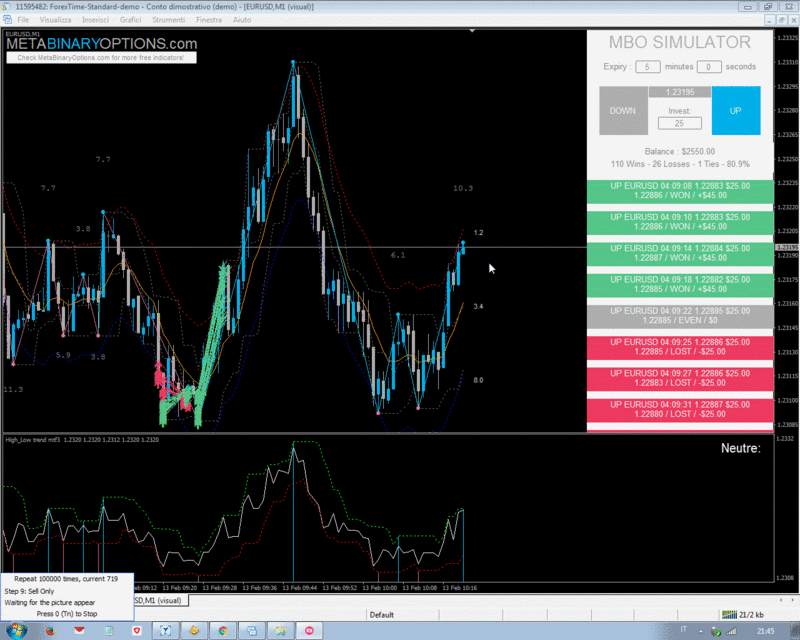This screenshot has height=640, width=800.
Task: Click the 13 Feb 09:44 time axis label
Action: 299,588
